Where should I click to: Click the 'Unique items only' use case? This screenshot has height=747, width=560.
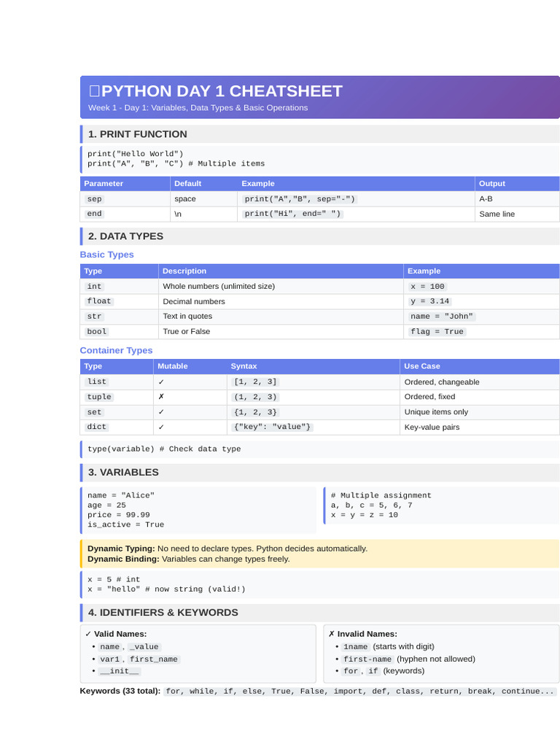436,412
